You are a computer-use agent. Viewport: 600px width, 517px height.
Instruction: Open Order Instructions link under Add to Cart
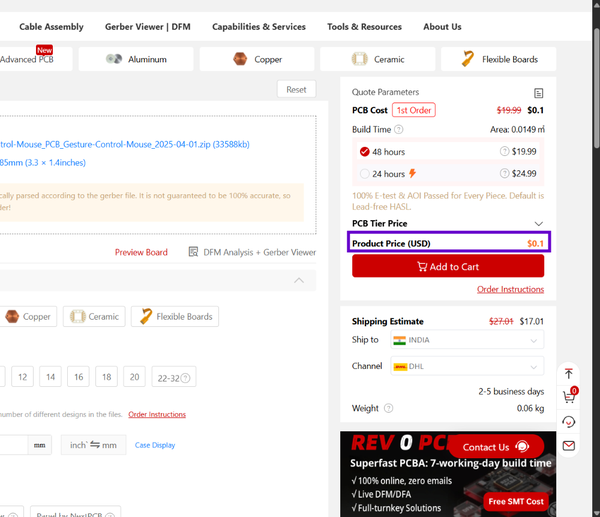coord(510,289)
